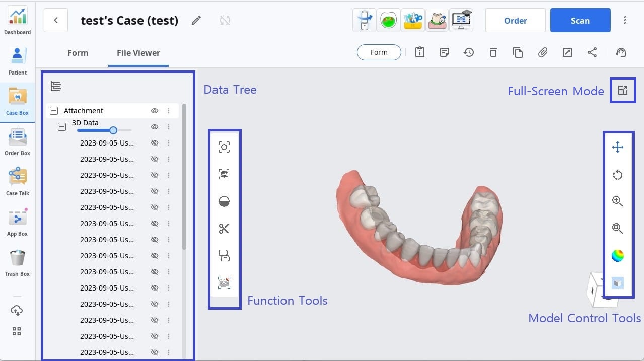Viewport: 644px width, 361px height.
Task: Select the rotate model tool
Action: click(x=617, y=175)
